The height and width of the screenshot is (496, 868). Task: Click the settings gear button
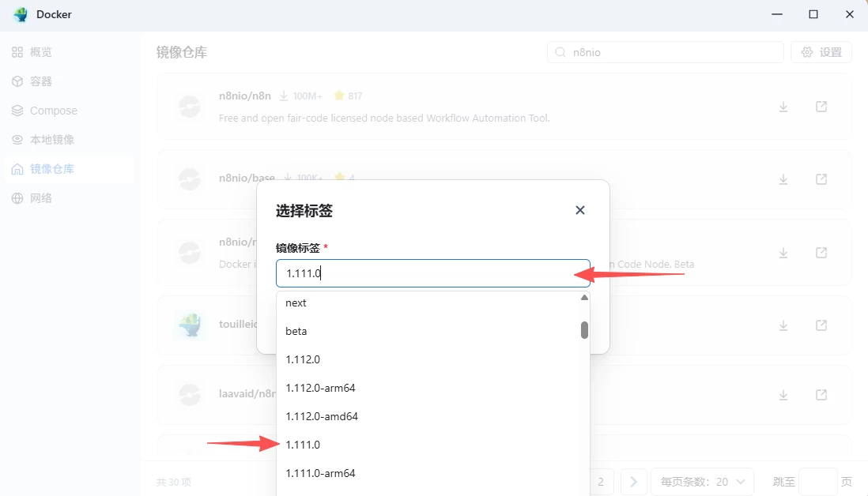point(821,52)
